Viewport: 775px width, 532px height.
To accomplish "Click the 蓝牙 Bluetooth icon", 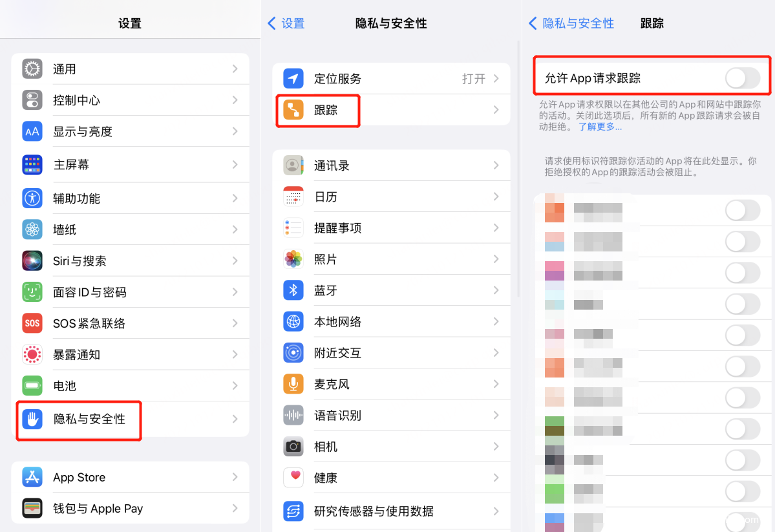I will (293, 290).
